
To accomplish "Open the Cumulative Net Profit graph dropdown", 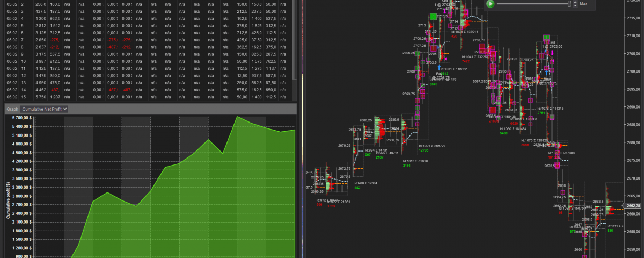I will 45,109.
